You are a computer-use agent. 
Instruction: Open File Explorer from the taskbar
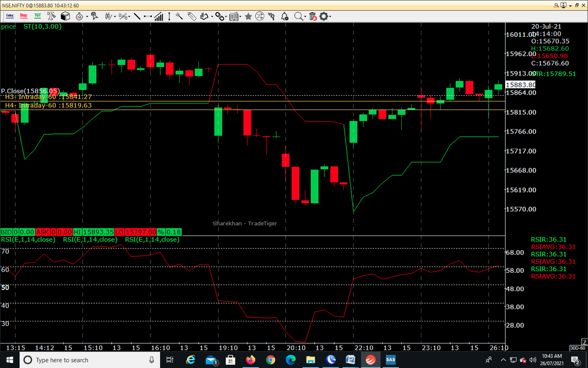pyautogui.click(x=311, y=360)
